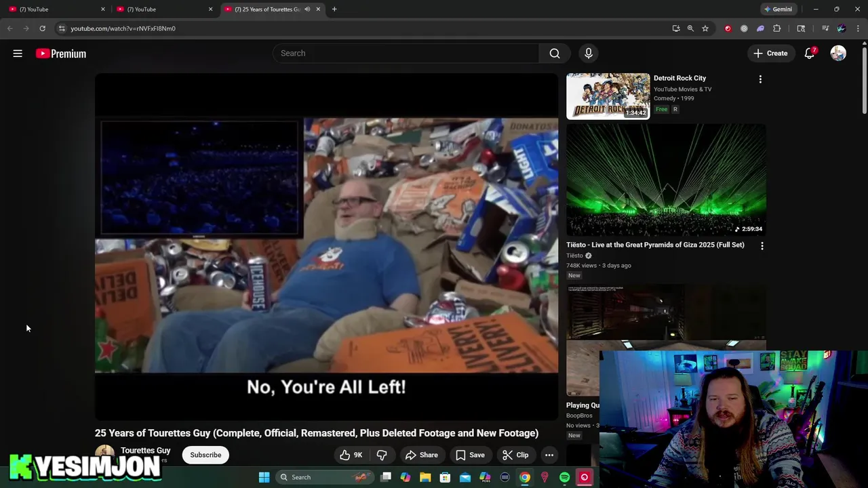Open Windows Start menu
Viewport: 868px width, 488px height.
pos(264,477)
